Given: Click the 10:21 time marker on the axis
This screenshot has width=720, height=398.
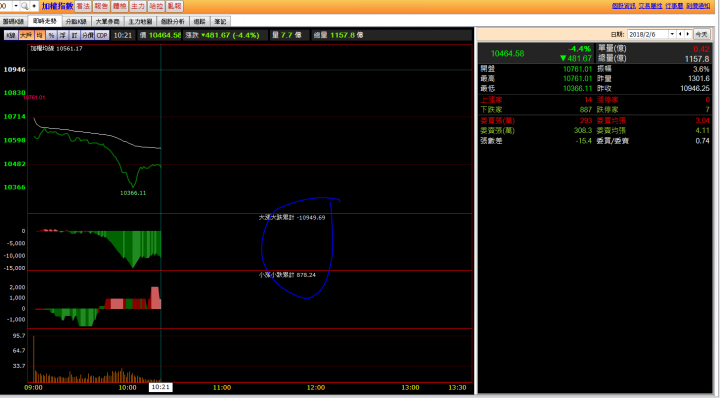Looking at the screenshot, I should pyautogui.click(x=161, y=387).
